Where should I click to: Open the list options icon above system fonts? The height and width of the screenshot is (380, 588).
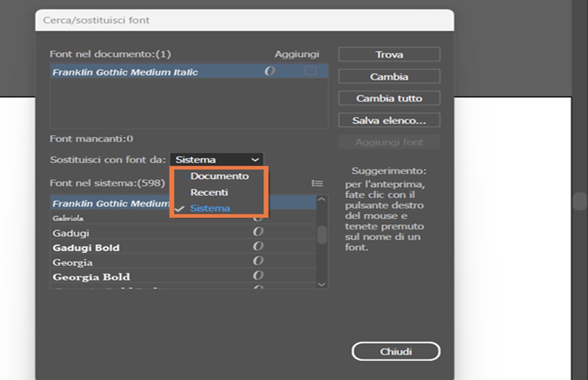[x=317, y=183]
